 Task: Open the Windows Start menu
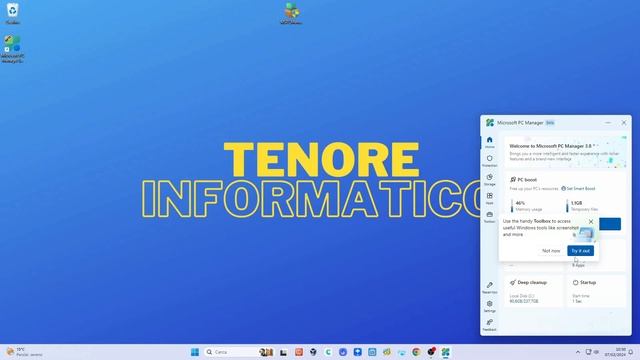pos(195,352)
